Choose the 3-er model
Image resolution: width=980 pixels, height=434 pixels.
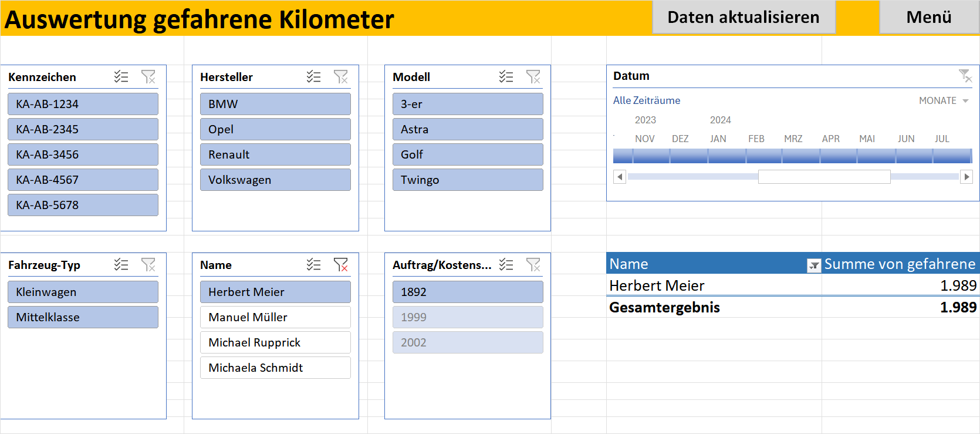[468, 104]
